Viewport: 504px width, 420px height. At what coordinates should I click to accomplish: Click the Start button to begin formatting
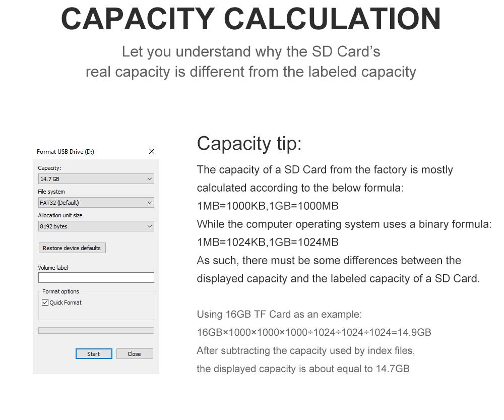pos(94,354)
